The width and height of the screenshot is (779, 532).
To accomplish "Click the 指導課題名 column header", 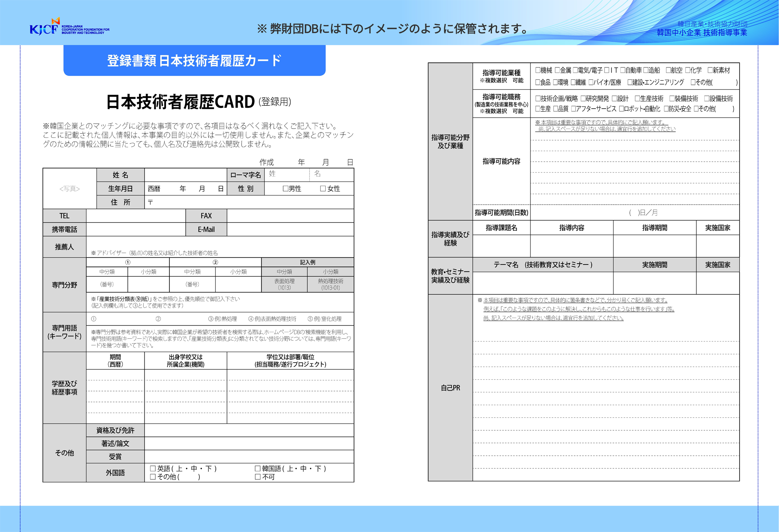I will point(502,228).
